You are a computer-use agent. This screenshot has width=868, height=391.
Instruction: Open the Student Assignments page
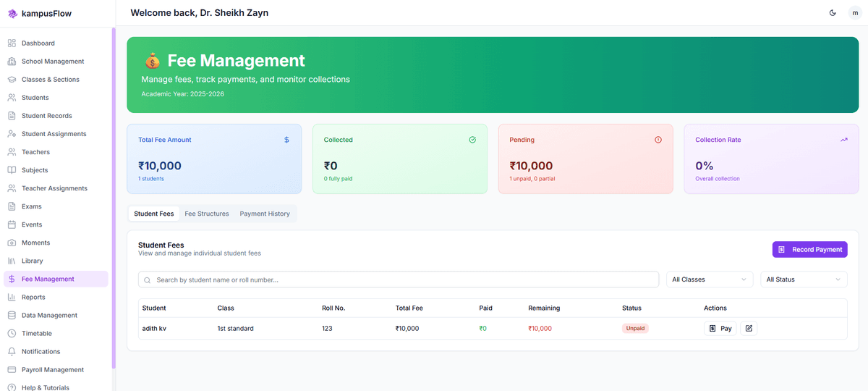[x=56, y=134]
